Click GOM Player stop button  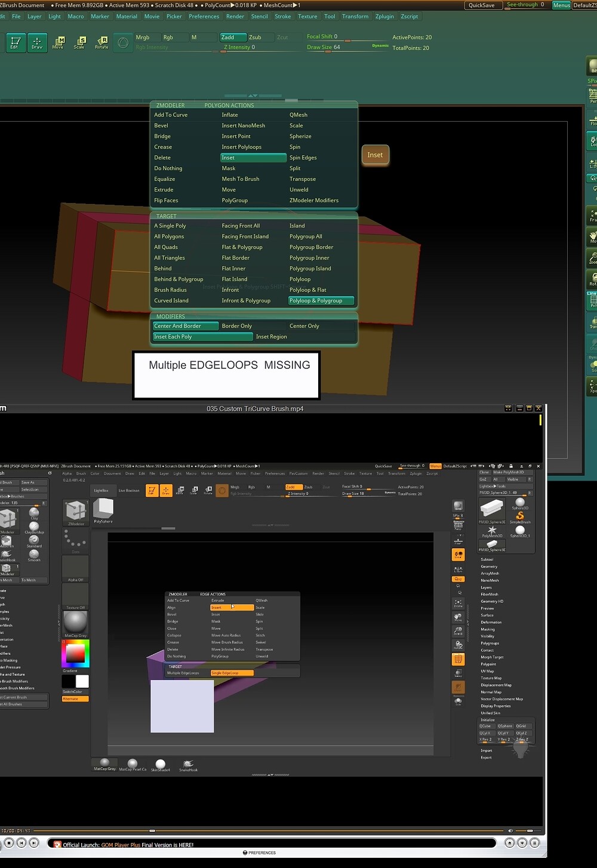coord(10,843)
